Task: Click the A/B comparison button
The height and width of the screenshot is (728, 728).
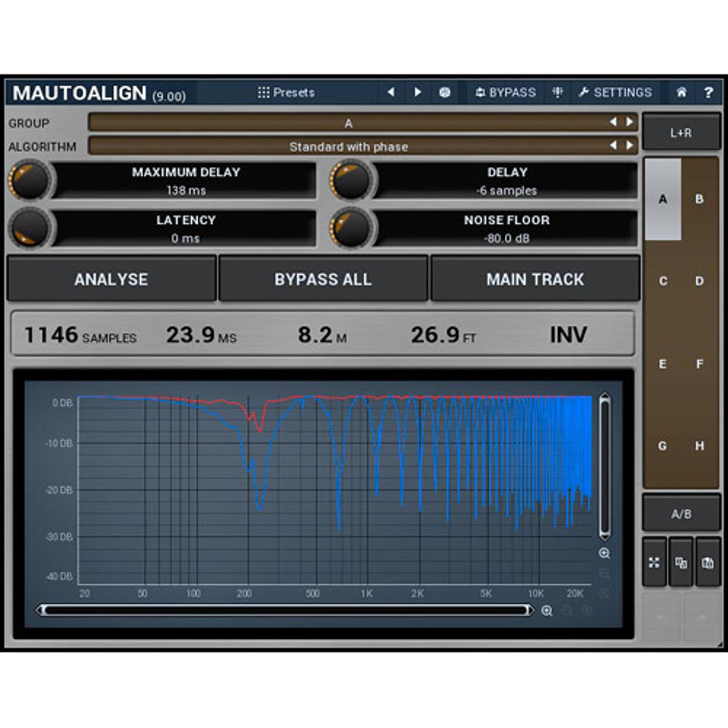Action: coord(681,514)
